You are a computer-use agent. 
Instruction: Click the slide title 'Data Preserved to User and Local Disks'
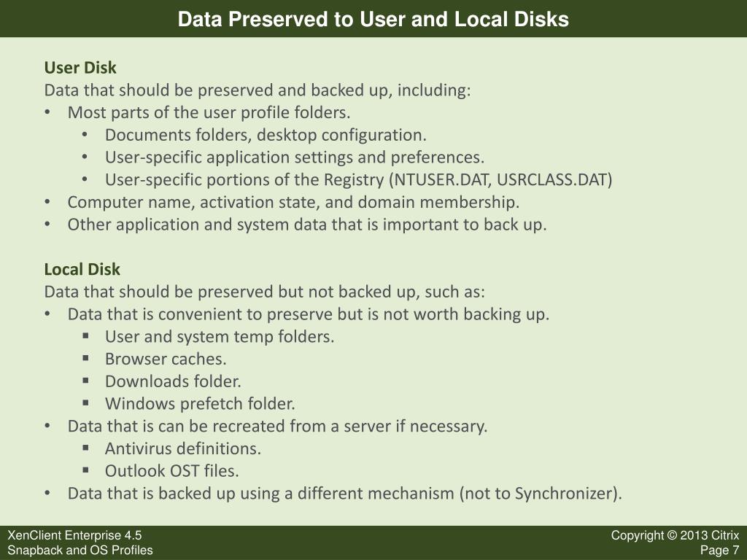tap(373, 20)
